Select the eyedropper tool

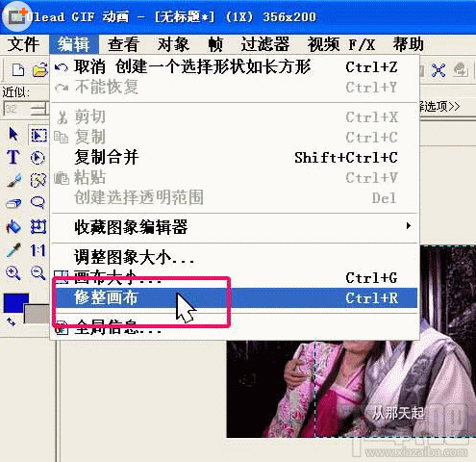[x=13, y=250]
